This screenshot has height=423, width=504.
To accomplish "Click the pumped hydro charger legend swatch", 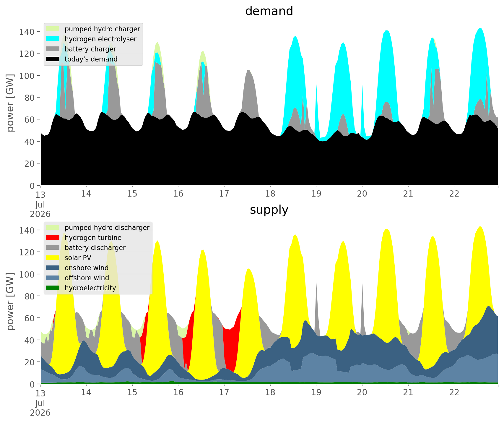I will 53,29.
